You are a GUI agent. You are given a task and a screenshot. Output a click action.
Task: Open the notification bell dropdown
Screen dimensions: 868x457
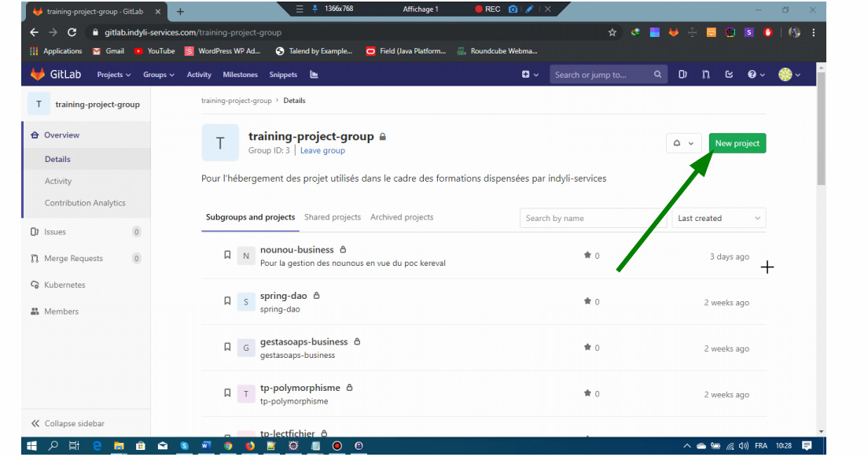point(683,143)
